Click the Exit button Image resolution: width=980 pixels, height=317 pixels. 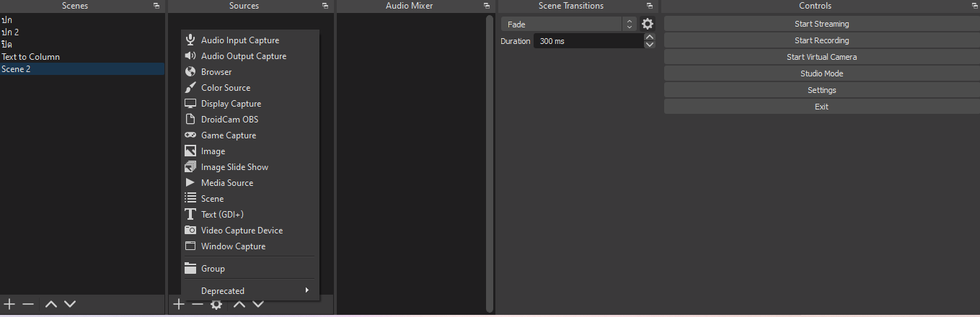point(821,107)
